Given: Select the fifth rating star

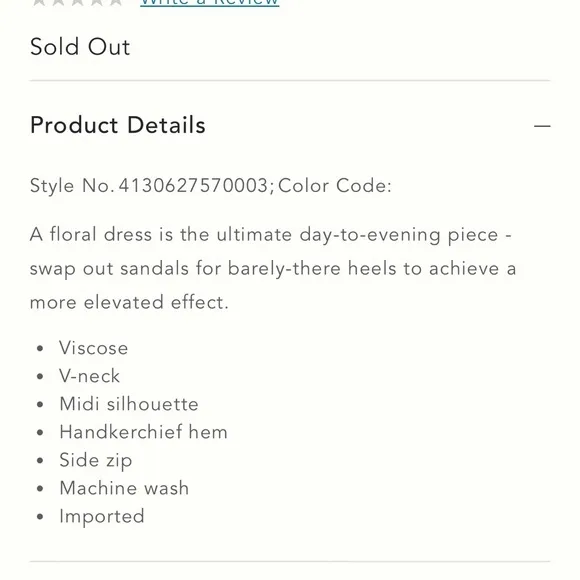Looking at the screenshot, I should (116, 2).
